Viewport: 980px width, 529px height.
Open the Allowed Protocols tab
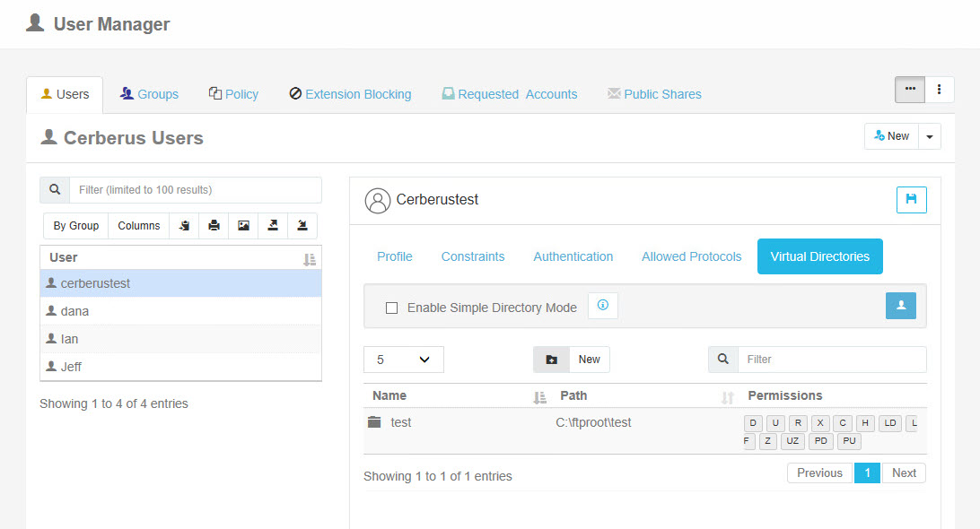click(691, 256)
